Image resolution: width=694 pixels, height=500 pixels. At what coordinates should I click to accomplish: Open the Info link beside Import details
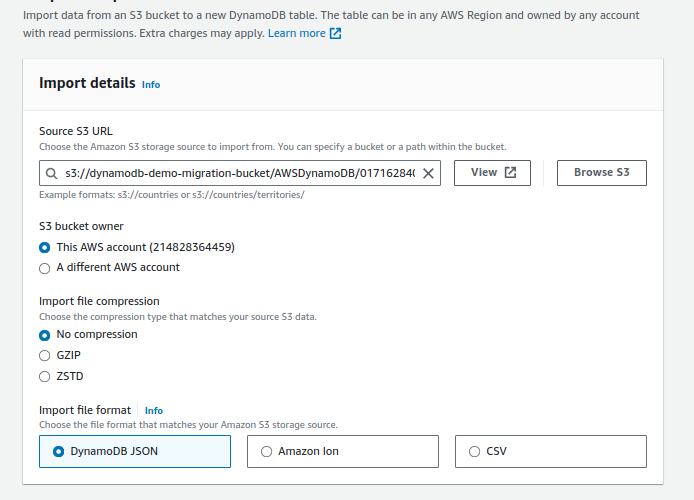(x=151, y=85)
